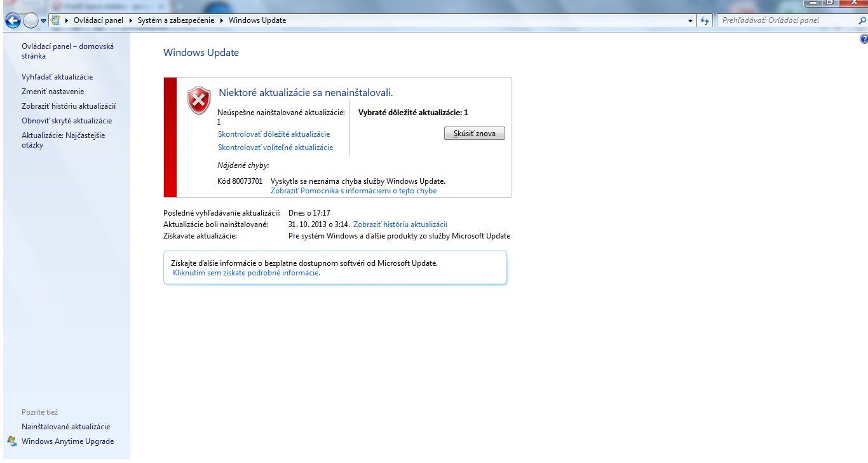Click the Aktualizácie boli nainštalované label
This screenshot has width=868, height=463.
pos(215,225)
